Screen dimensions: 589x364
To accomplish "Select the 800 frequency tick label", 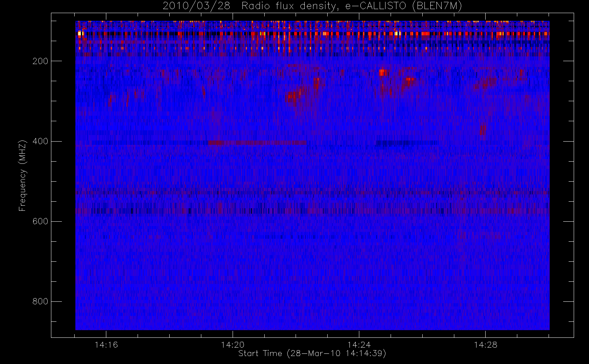I will (x=40, y=301).
